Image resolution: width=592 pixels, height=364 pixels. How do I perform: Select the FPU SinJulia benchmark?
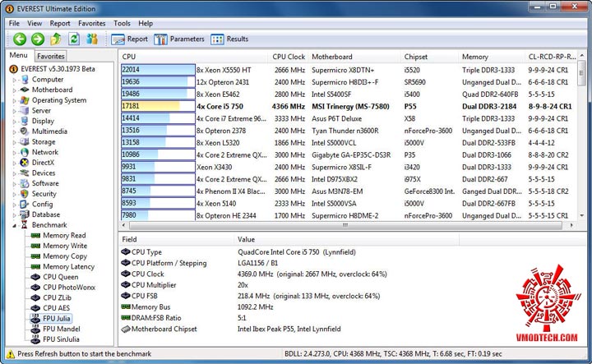[x=55, y=339]
